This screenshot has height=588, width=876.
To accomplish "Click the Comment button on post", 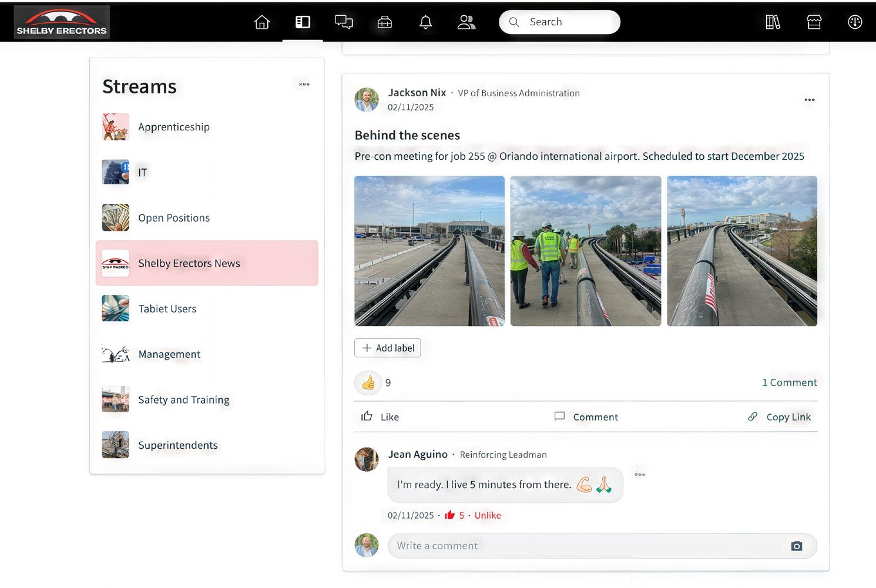I will point(586,416).
